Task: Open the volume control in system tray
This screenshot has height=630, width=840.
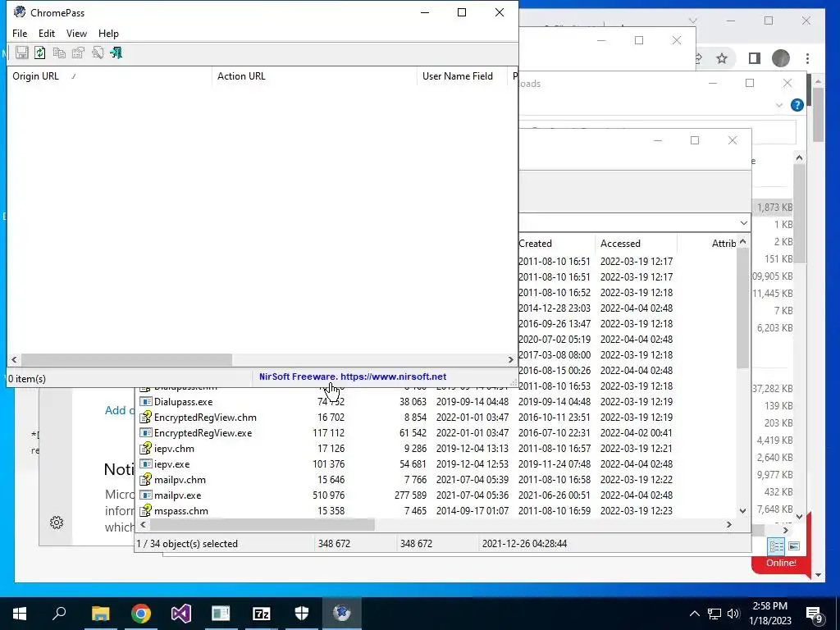Action: click(x=733, y=614)
